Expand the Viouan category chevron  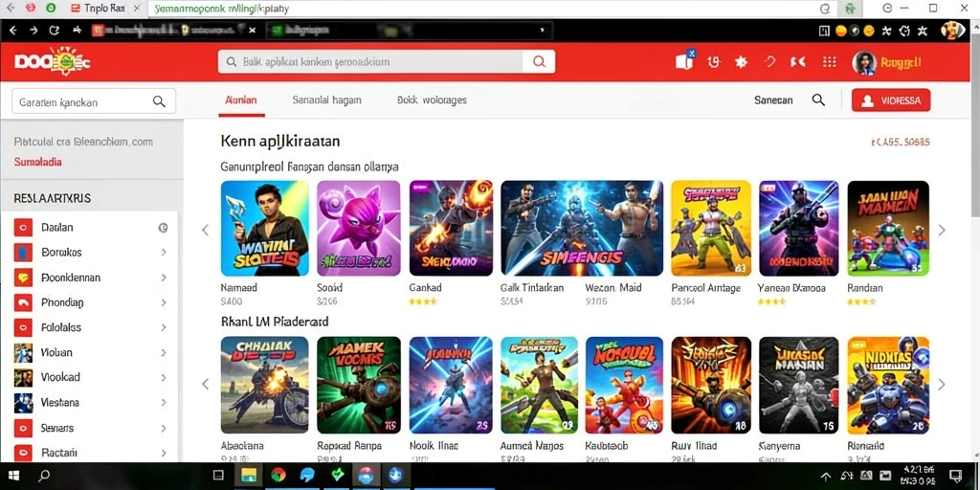click(163, 352)
